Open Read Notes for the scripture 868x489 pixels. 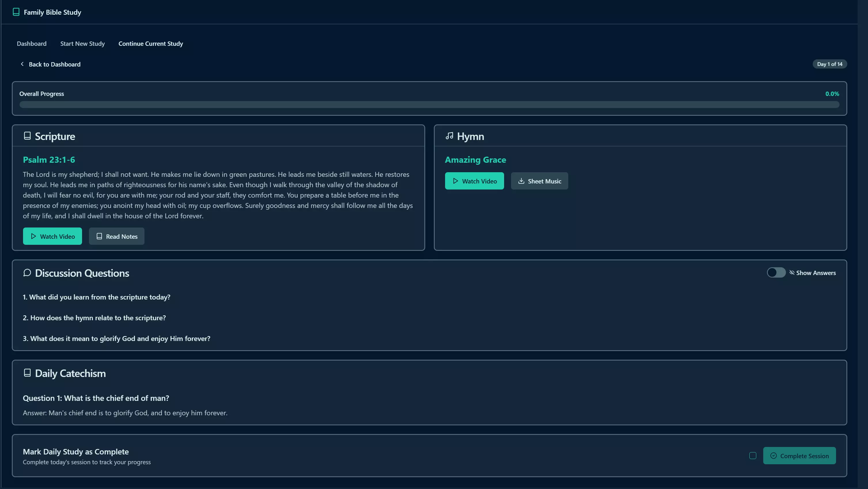tap(117, 236)
